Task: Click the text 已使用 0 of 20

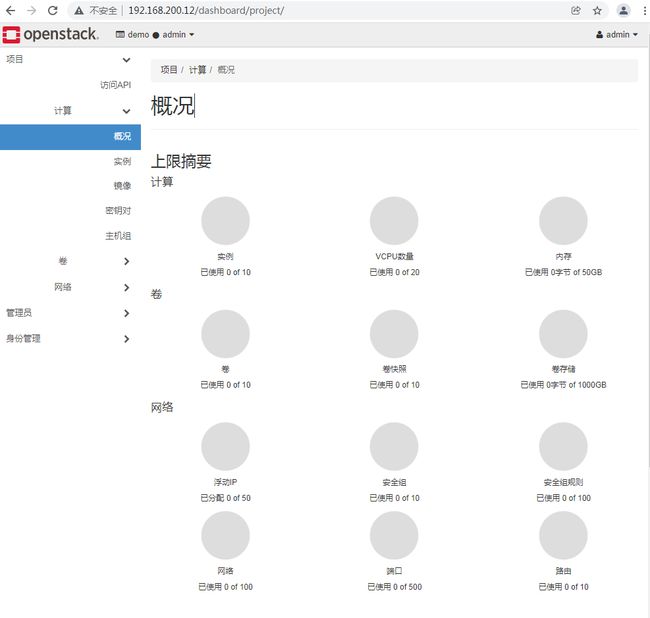Action: click(x=394, y=272)
